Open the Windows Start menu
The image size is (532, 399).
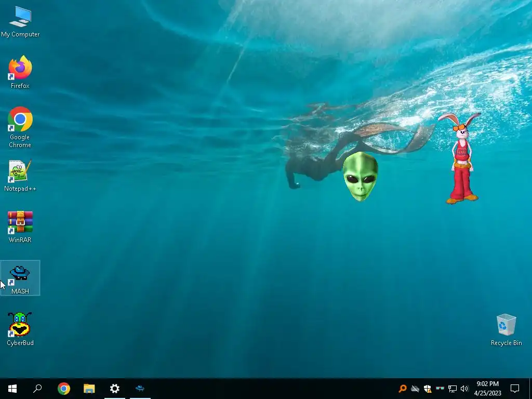coord(12,389)
